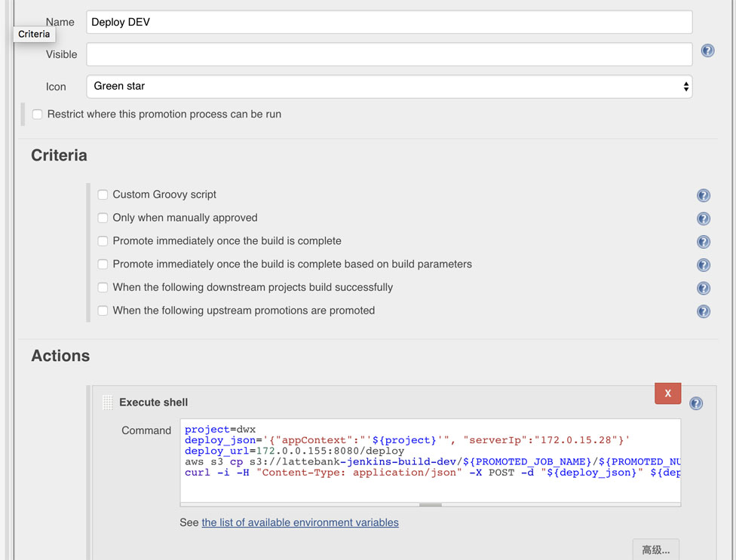
Task: Show help for promotion based on build parameters
Action: tap(703, 265)
